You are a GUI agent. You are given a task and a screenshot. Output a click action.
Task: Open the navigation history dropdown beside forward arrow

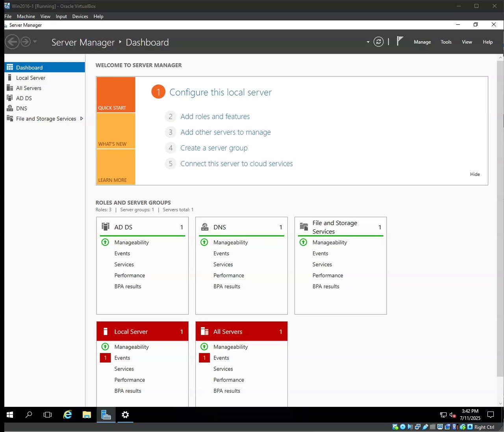[x=35, y=42]
